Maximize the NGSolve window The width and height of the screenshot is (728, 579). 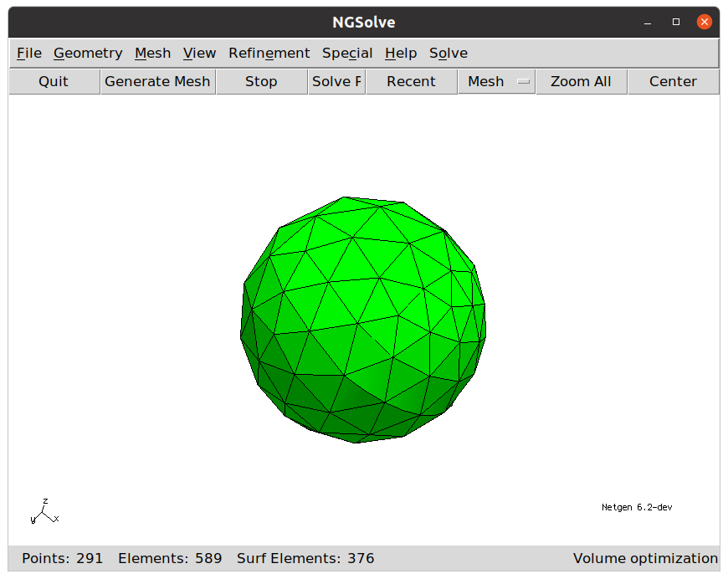[x=676, y=23]
